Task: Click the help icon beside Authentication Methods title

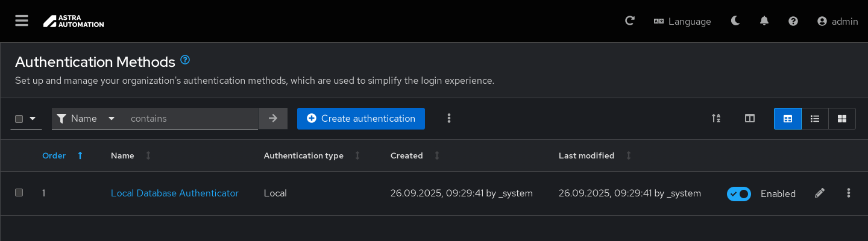Action: point(186,60)
